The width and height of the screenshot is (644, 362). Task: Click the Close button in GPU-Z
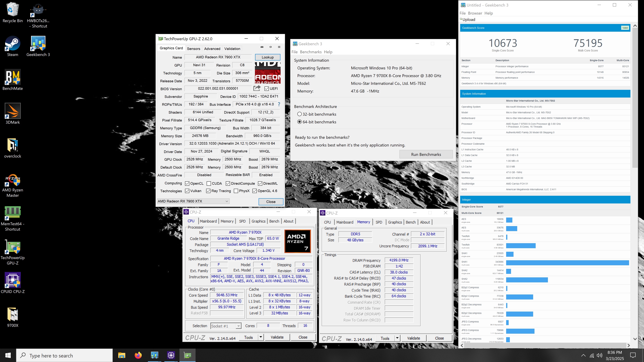coord(271,202)
